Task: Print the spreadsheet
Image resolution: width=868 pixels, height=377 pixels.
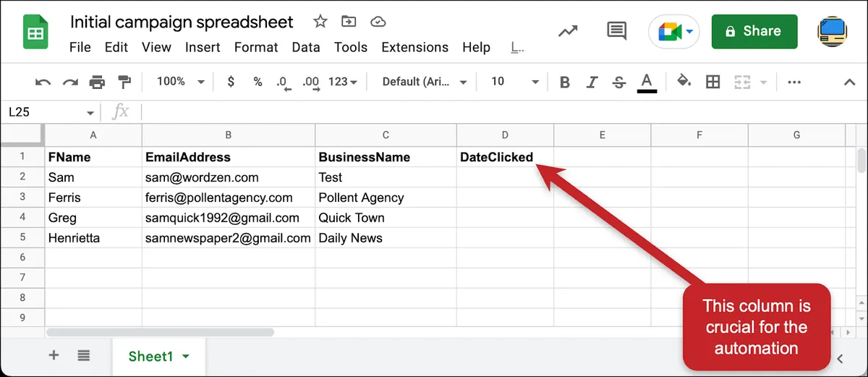Action: coord(97,82)
